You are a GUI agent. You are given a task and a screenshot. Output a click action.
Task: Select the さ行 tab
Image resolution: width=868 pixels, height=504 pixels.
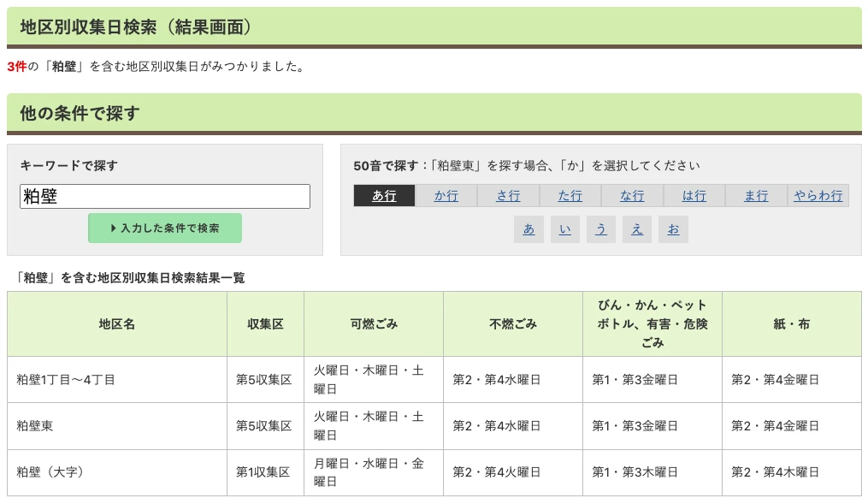pos(508,195)
